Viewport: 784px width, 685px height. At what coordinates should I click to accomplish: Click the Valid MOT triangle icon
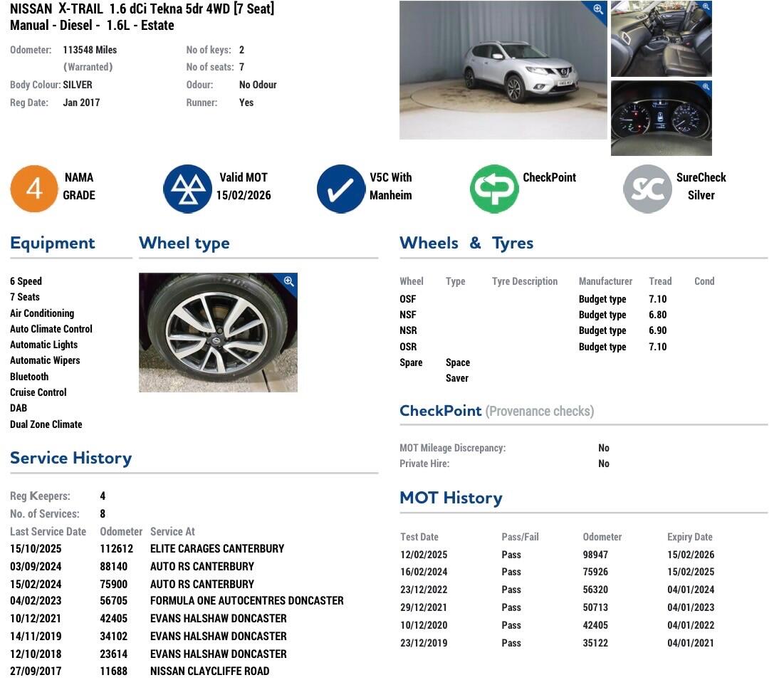pyautogui.click(x=187, y=189)
